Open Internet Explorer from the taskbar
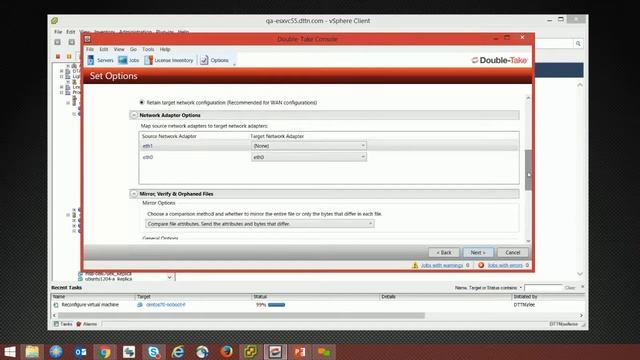Viewport: 640px width, 360px height. pyautogui.click(x=178, y=352)
